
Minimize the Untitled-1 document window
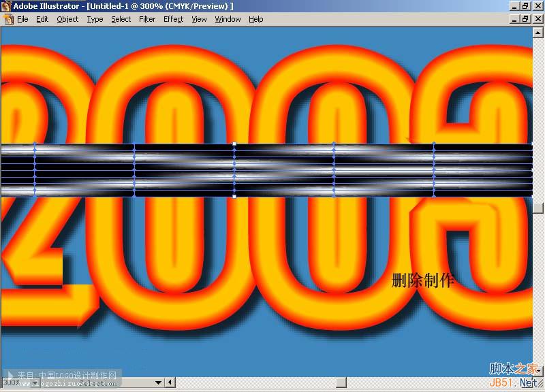tap(514, 19)
